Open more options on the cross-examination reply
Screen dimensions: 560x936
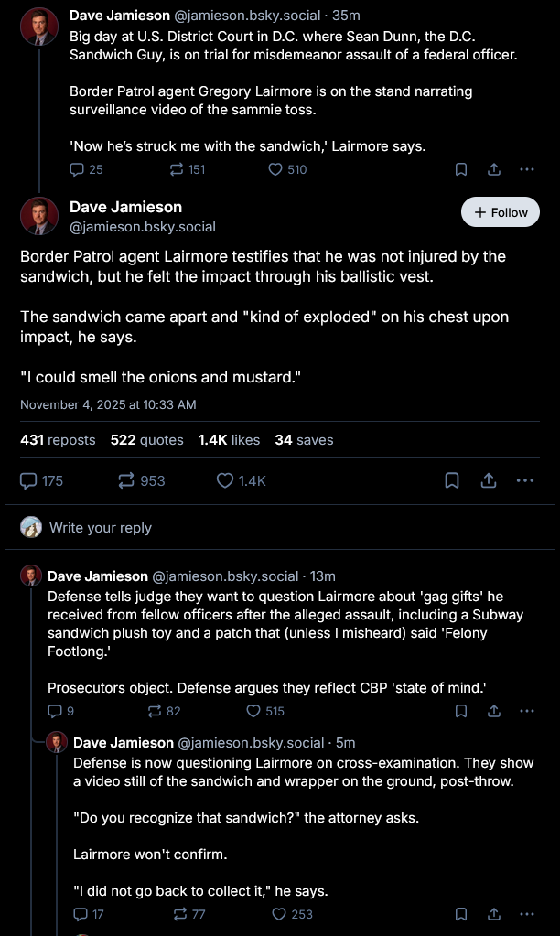click(526, 914)
